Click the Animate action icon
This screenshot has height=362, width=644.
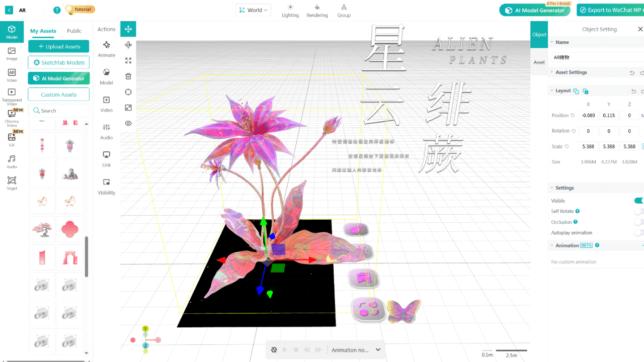point(106,49)
